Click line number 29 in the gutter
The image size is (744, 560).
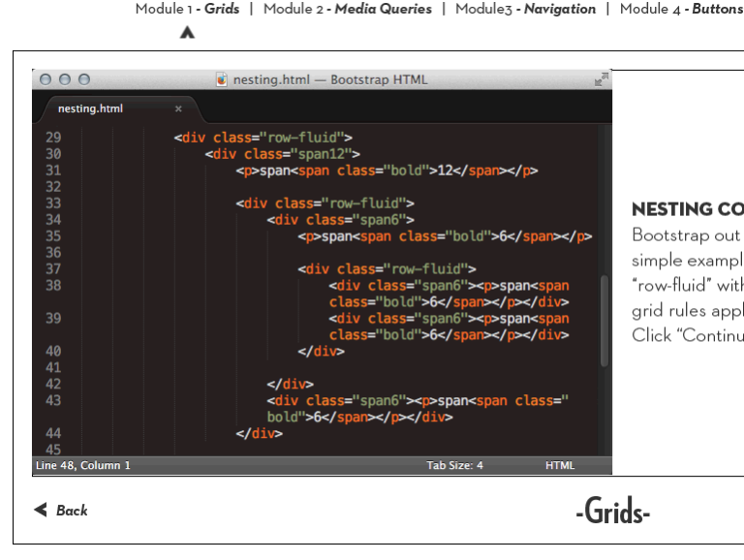point(53,138)
